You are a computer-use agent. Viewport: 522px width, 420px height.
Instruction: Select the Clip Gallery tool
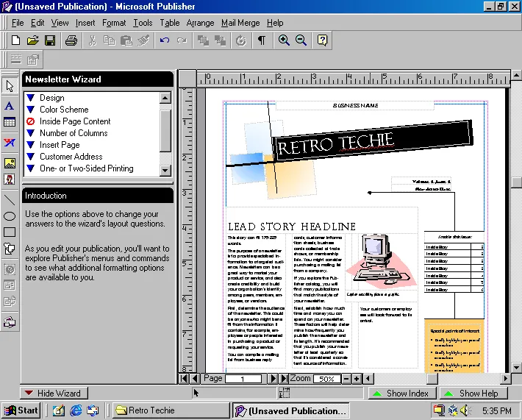point(10,179)
